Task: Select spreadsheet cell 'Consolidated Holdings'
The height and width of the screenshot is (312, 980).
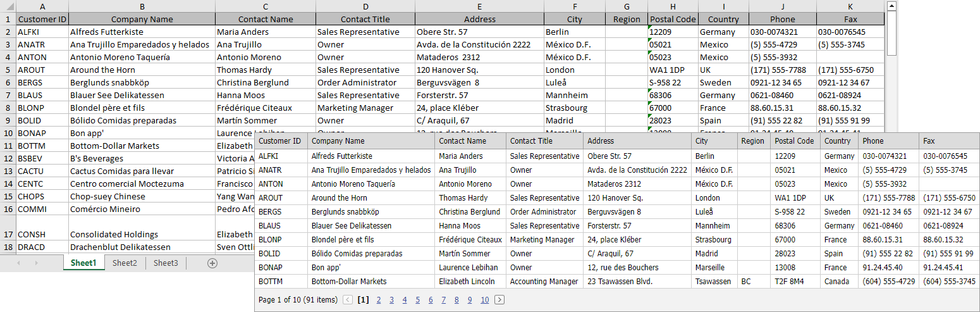Action: (142, 228)
